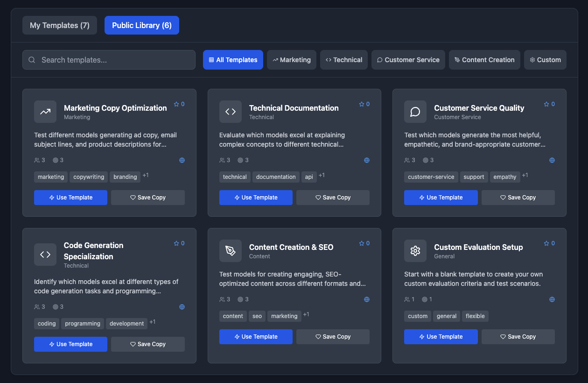
Task: Click the seo tag
Action: (x=257, y=316)
